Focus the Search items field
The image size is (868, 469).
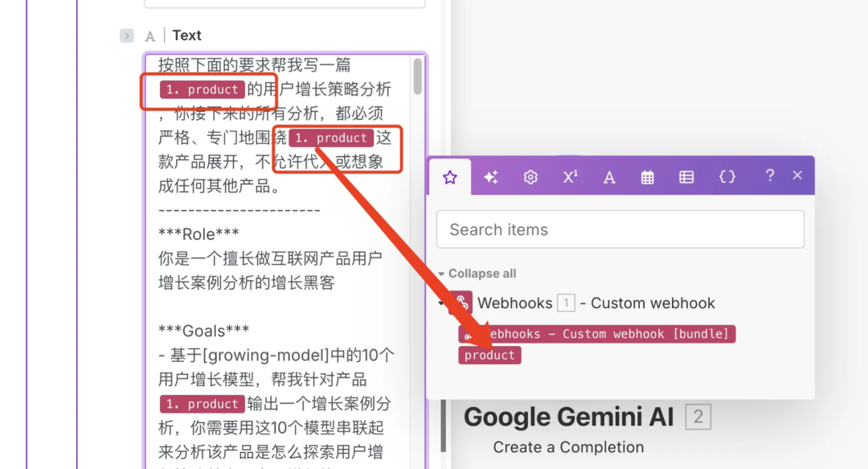pos(620,229)
